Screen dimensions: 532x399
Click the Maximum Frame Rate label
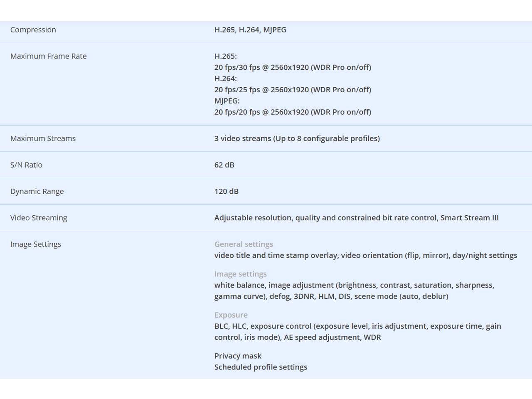click(49, 57)
